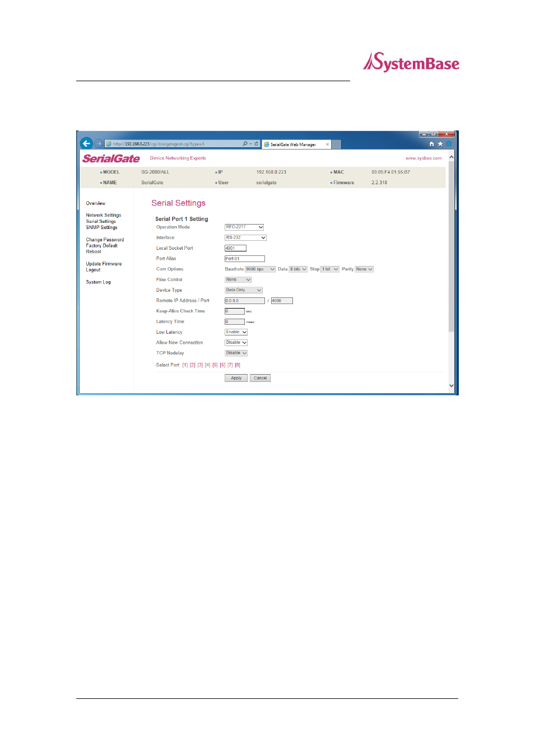Click the SerialGate logo
The image size is (535, 756).
pyautogui.click(x=111, y=158)
